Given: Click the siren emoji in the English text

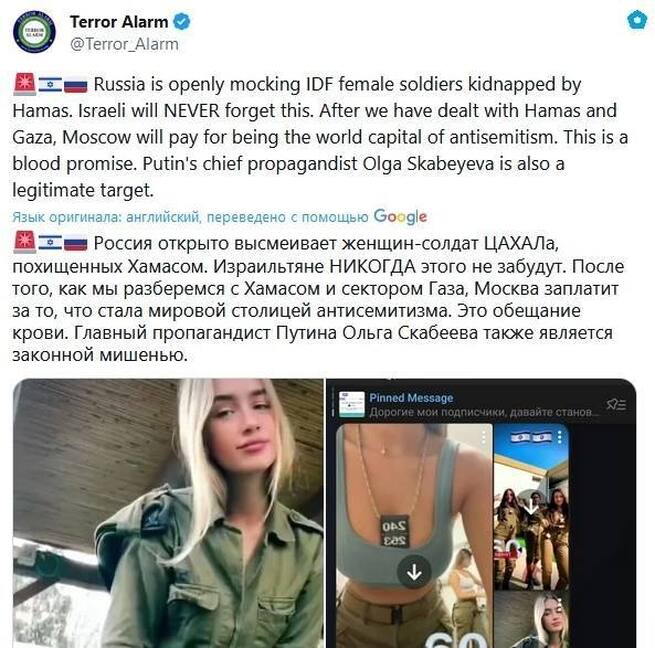Looking at the screenshot, I should pyautogui.click(x=25, y=84).
